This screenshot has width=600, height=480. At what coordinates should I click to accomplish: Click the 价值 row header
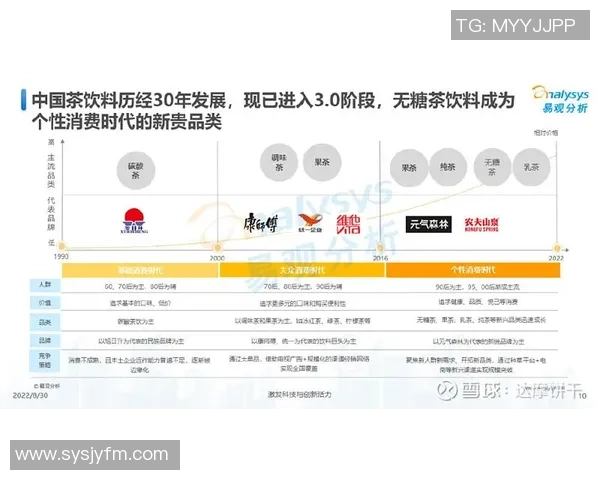point(45,303)
